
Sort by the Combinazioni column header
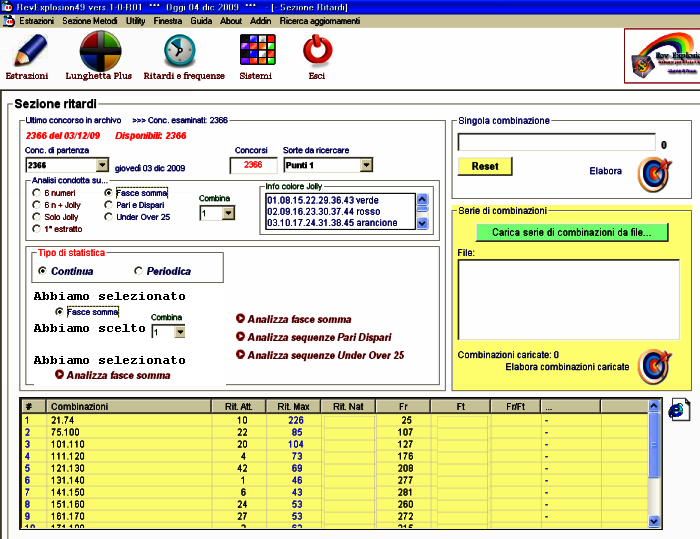click(x=128, y=406)
